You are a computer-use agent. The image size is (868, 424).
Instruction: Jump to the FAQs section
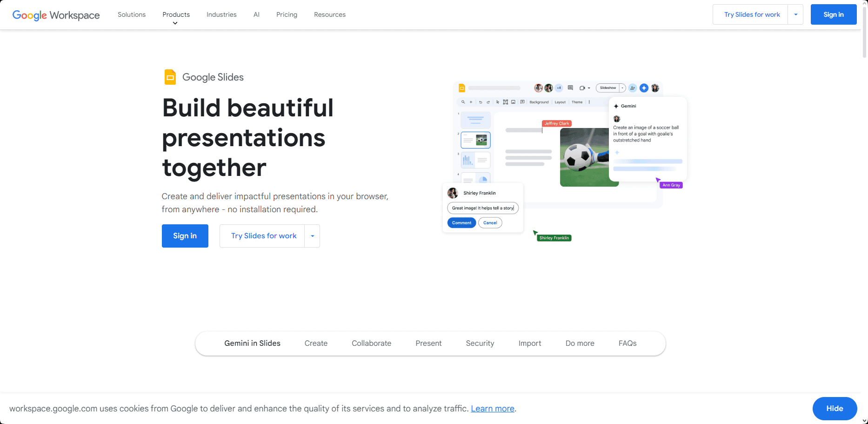(628, 343)
